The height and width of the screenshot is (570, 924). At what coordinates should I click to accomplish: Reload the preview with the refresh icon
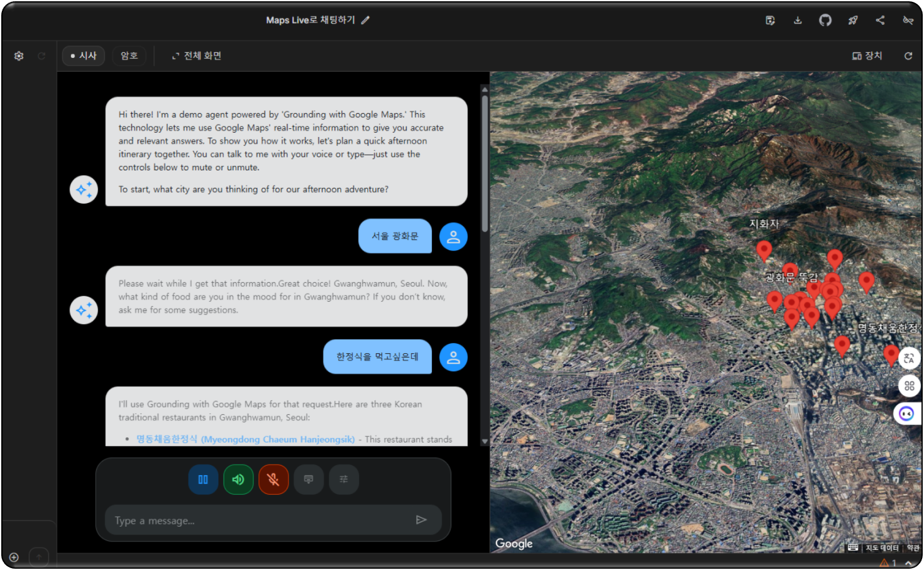coord(908,56)
